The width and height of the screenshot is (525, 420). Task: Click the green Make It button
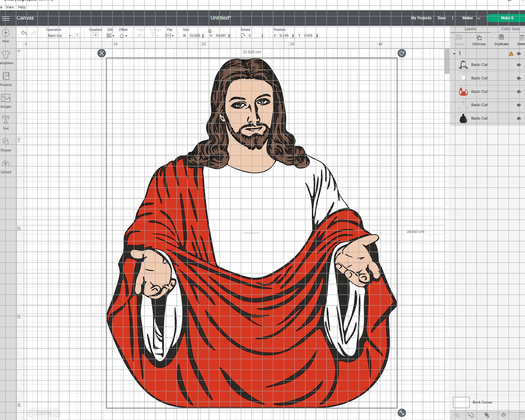click(x=506, y=18)
